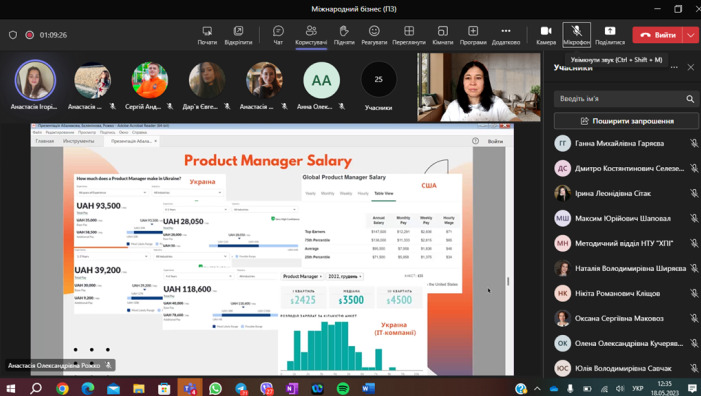Raise hand with the Підняти icon

(344, 35)
